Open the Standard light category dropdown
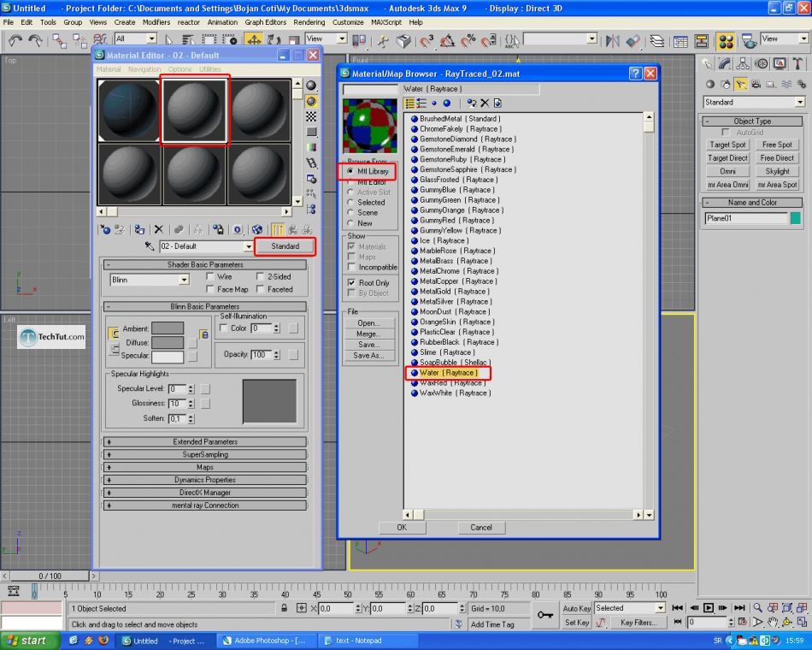 click(754, 102)
